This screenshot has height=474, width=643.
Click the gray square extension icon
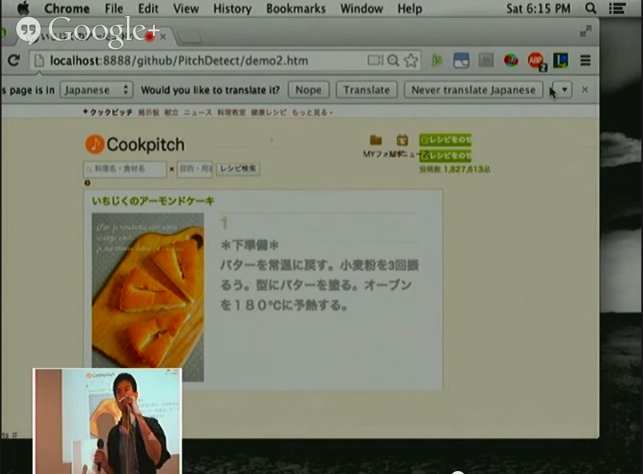pyautogui.click(x=486, y=61)
